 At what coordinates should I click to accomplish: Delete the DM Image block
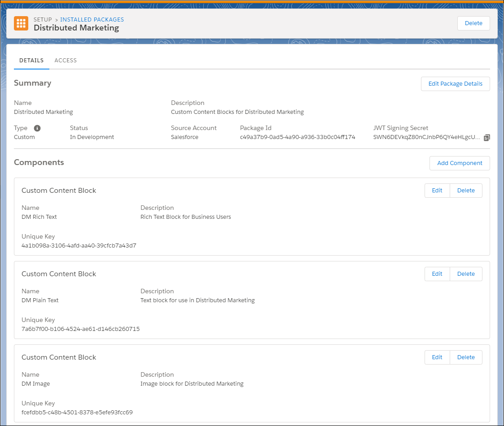point(466,357)
